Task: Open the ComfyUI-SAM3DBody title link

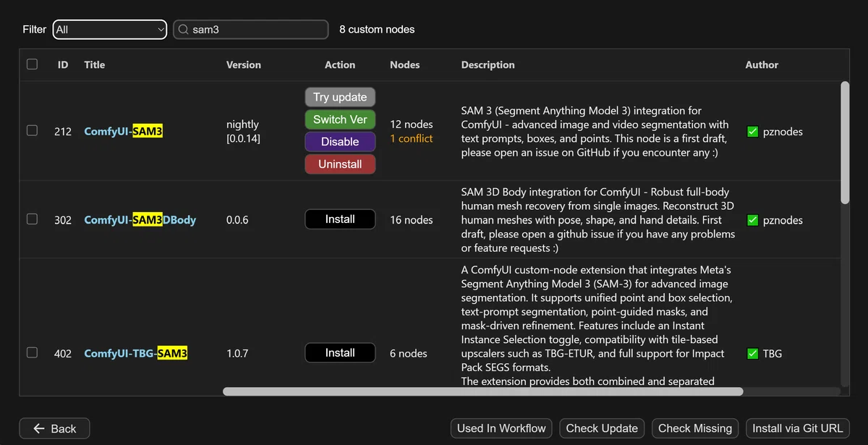Action: tap(140, 220)
